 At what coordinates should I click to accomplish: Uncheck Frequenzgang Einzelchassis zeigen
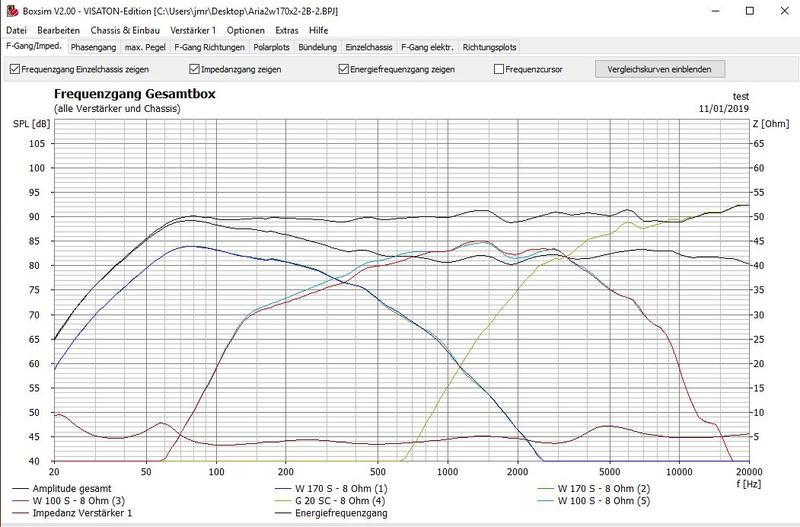[14, 70]
